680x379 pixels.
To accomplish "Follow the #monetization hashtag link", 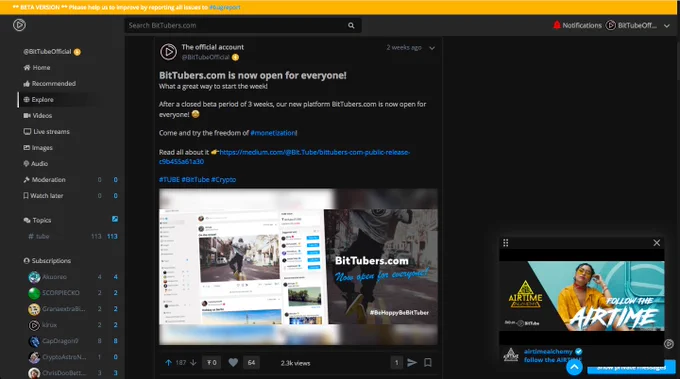I will 273,133.
